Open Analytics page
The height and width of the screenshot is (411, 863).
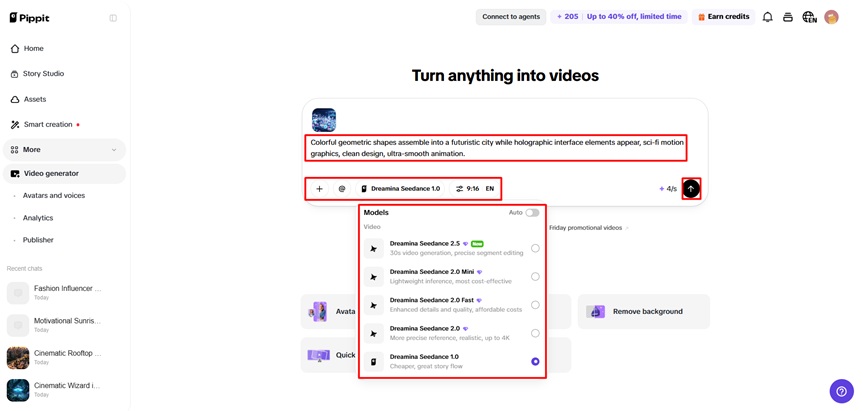pos(38,218)
